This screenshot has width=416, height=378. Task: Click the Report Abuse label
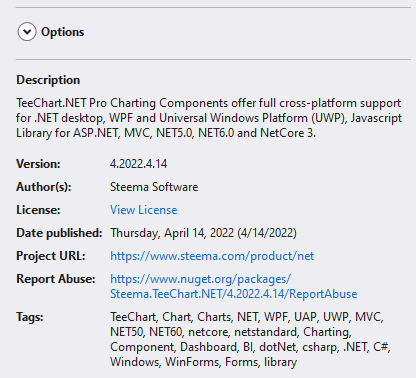56,279
